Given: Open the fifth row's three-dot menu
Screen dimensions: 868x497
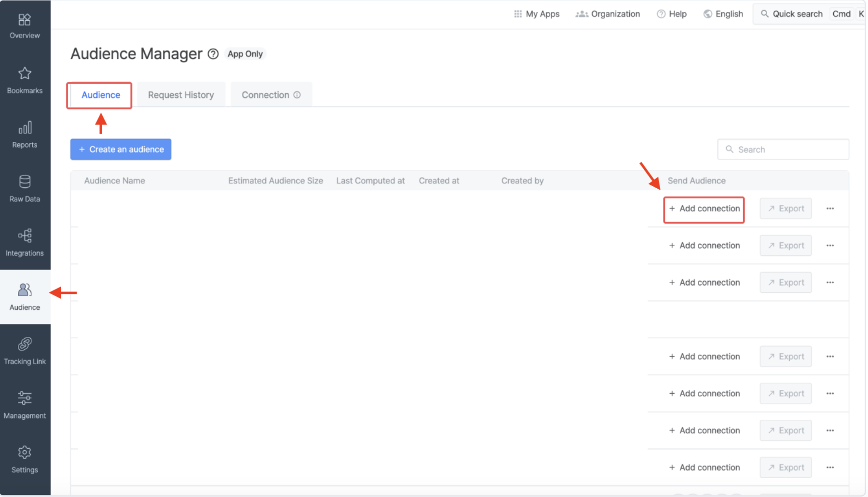Looking at the screenshot, I should (830, 394).
